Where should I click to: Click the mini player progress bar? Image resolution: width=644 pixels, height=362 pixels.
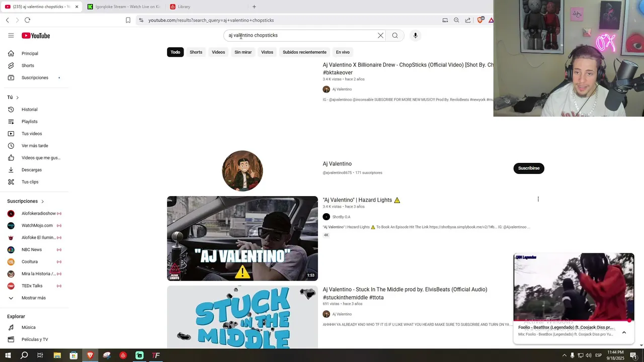click(574, 320)
